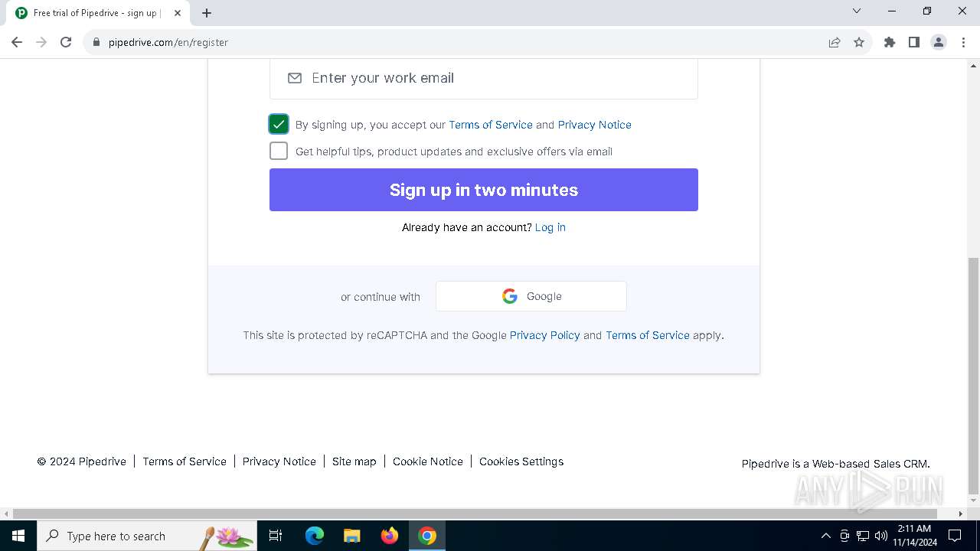Open the Cookie Notice footer link
The width and height of the screenshot is (980, 551).
click(x=428, y=461)
